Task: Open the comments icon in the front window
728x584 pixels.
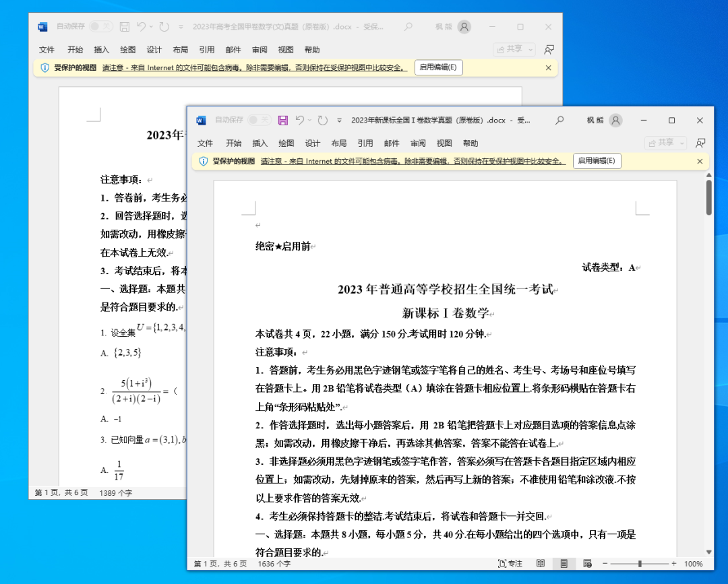Action: (700, 143)
